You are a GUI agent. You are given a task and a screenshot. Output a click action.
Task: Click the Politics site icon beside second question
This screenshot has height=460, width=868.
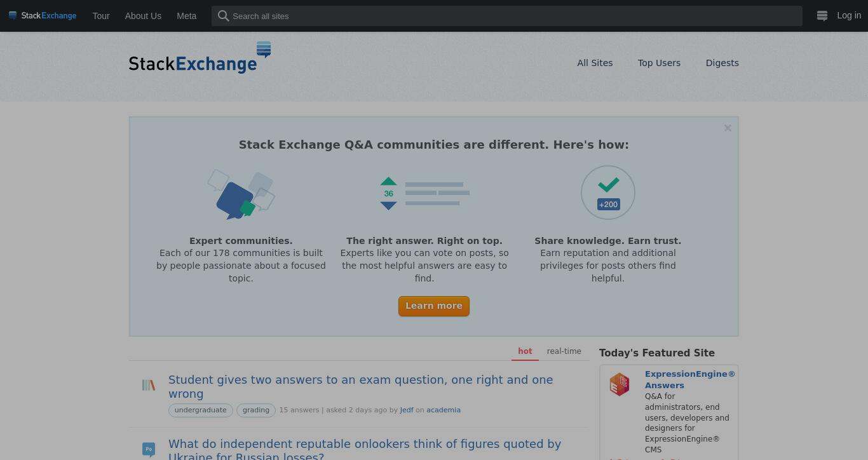point(149,449)
